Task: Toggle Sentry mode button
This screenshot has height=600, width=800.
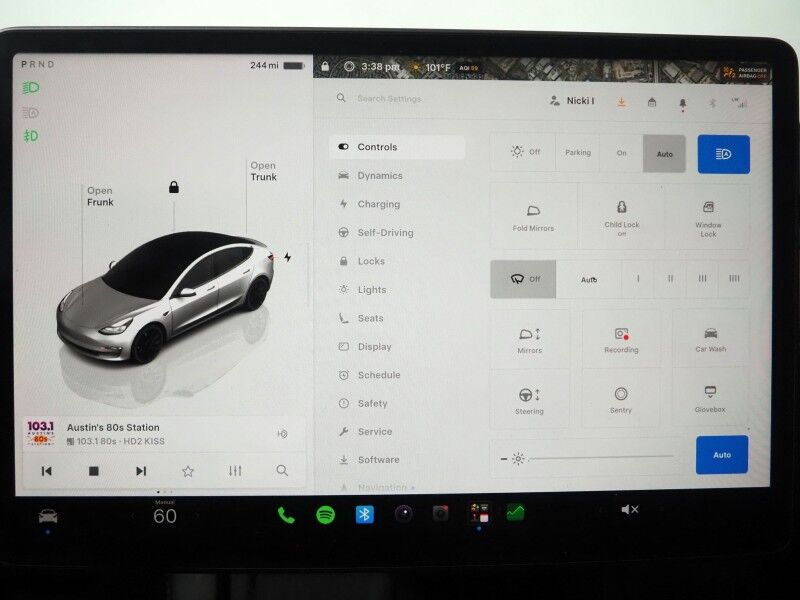Action: [x=620, y=399]
